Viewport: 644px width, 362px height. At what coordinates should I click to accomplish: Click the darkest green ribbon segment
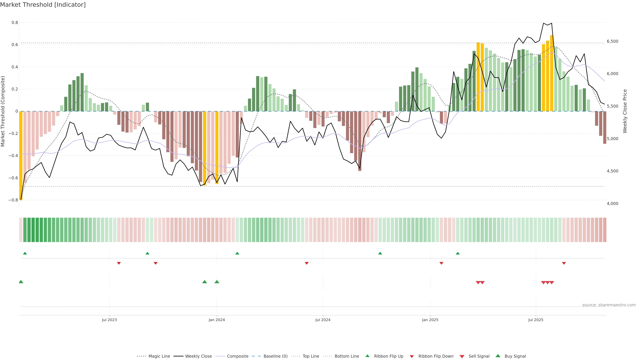pyautogui.click(x=33, y=230)
